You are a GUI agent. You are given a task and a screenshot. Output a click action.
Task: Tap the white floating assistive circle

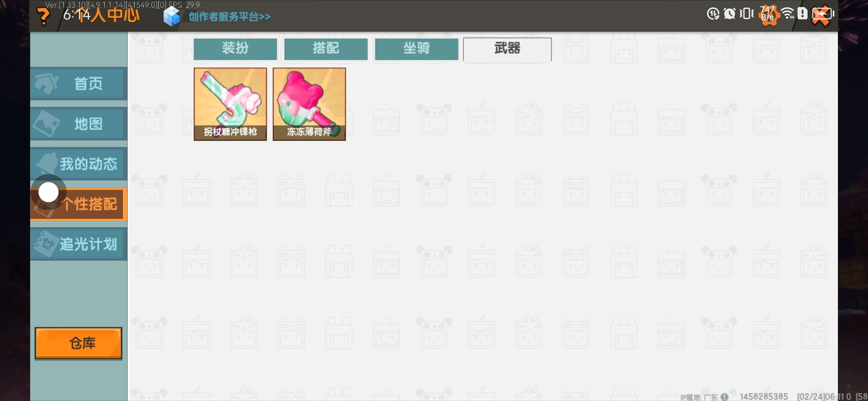click(x=49, y=192)
